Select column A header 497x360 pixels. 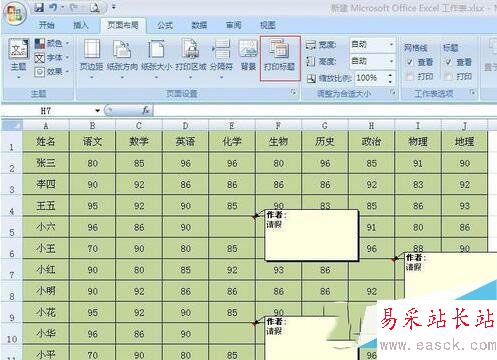point(46,126)
